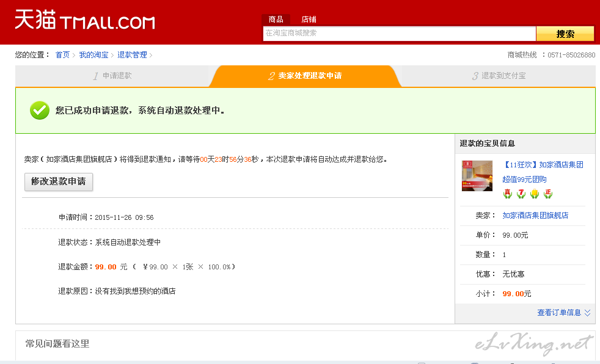Click the 正 badge under the product title
Screen dimensions: 600x364
pos(548,194)
